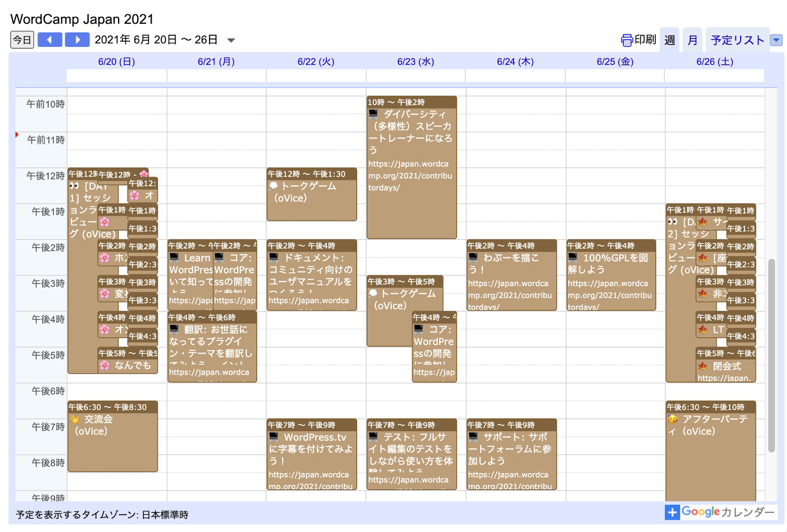This screenshot has height=532, width=787.
Task: Click the laptop icon on ダイバーシティ event
Action: pos(373,114)
